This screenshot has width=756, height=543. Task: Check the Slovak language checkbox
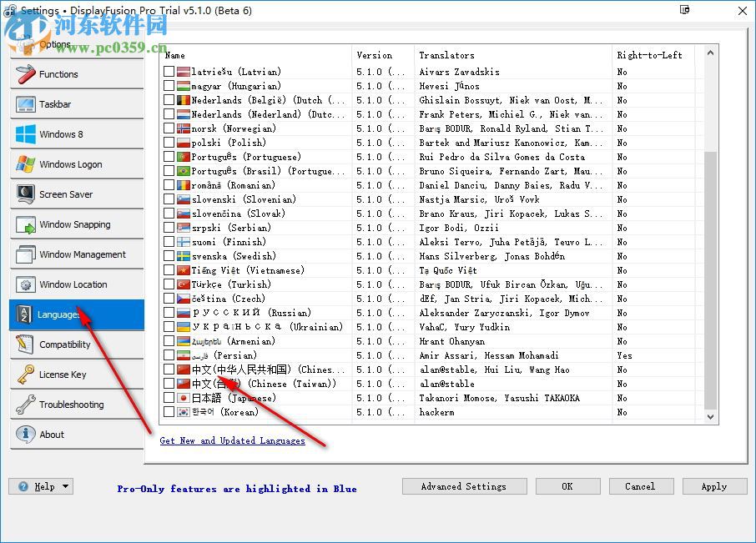pos(169,214)
